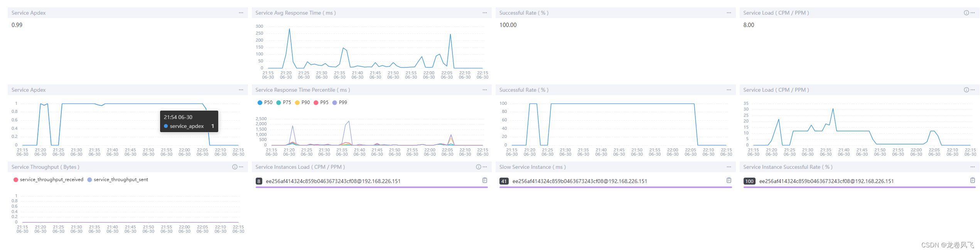Click instance name in Service Instance Successful Rate panel
This screenshot has height=252, width=980.
coord(827,181)
